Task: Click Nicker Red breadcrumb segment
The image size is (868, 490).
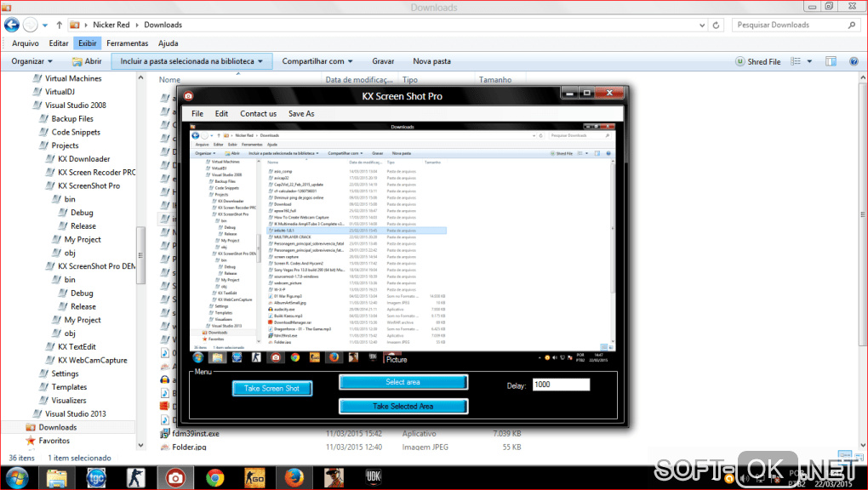Action: pyautogui.click(x=111, y=25)
